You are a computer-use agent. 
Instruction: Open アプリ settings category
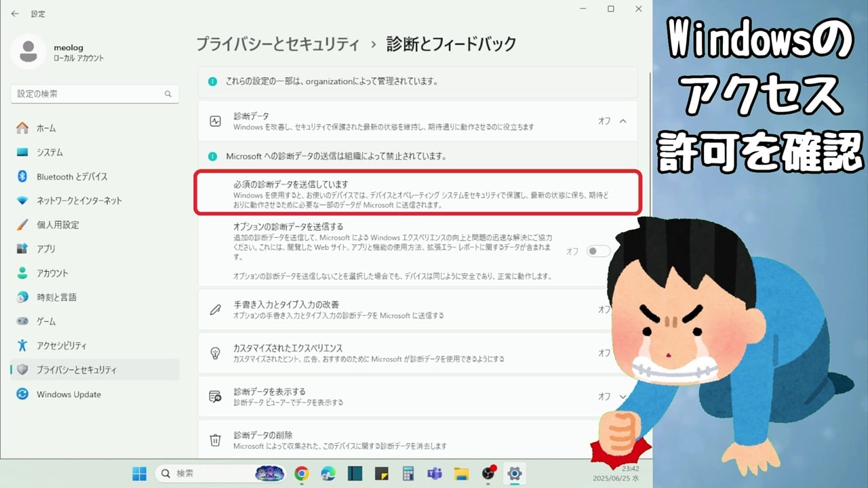click(95, 249)
